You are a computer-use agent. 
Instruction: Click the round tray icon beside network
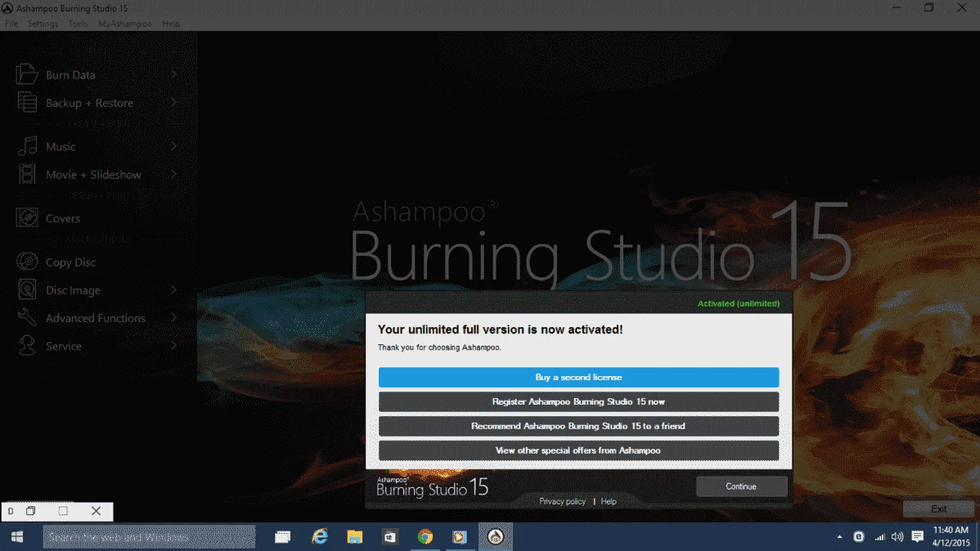click(x=859, y=536)
